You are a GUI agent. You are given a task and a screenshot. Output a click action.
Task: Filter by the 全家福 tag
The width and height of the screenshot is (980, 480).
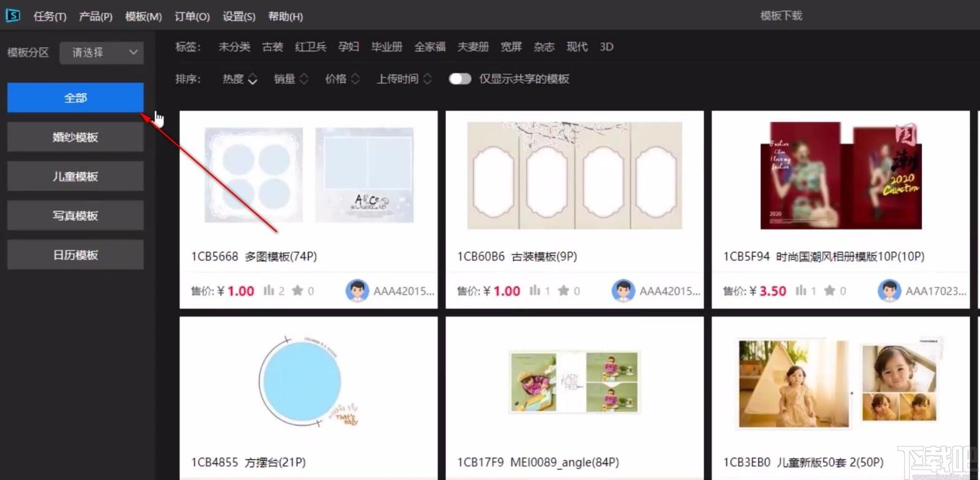430,47
